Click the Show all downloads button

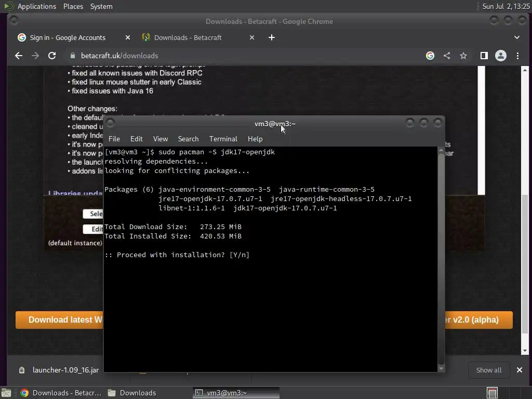(489, 370)
